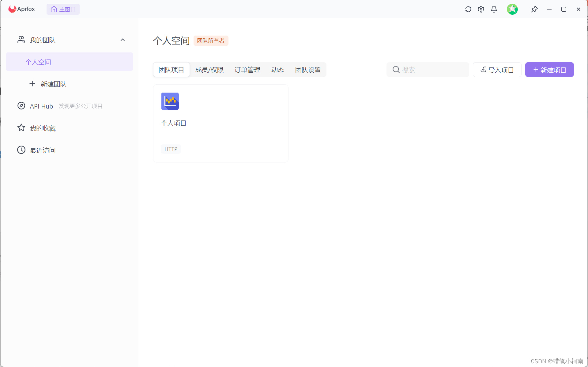Click the refresh sync icon
The width and height of the screenshot is (588, 367).
pyautogui.click(x=468, y=9)
